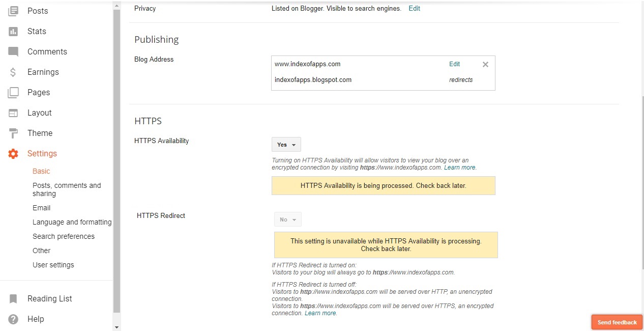Viewport: 644px width, 331px height.
Task: Click the Comments speech bubble icon
Action: pos(13,51)
